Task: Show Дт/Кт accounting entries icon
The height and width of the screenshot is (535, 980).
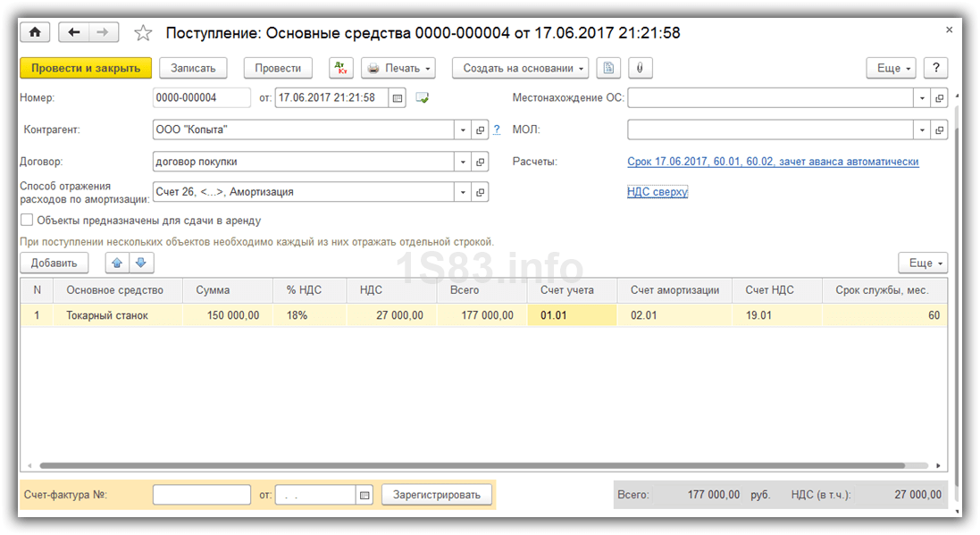Action: point(341,68)
